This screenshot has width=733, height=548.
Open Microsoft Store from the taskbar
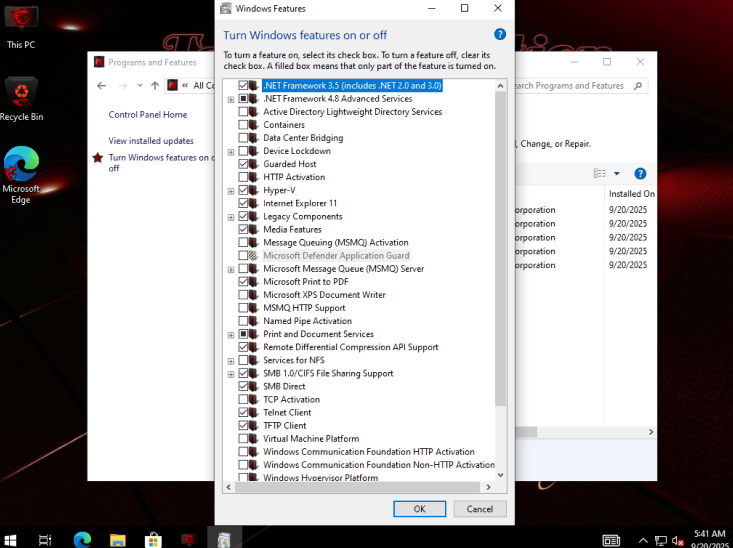pos(153,540)
